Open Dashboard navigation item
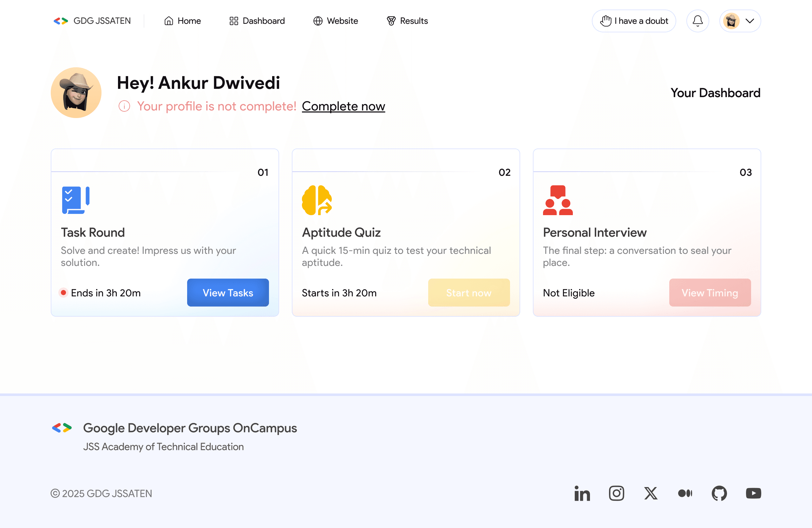The height and width of the screenshot is (528, 812). coord(257,21)
